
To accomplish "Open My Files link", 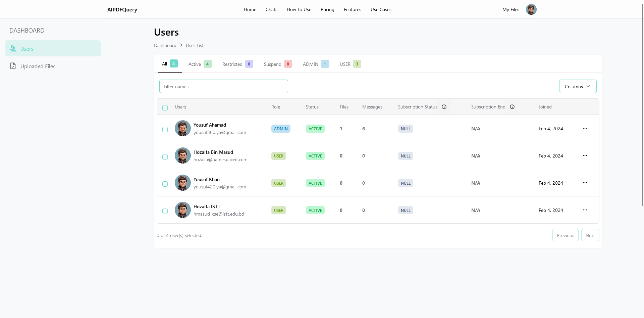I will [x=511, y=9].
